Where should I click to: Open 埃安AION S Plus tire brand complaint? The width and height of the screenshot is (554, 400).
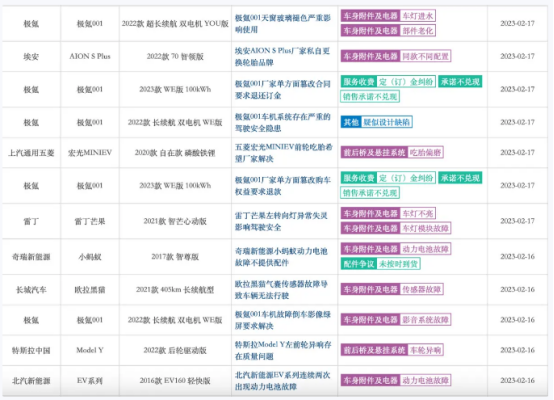click(x=282, y=57)
